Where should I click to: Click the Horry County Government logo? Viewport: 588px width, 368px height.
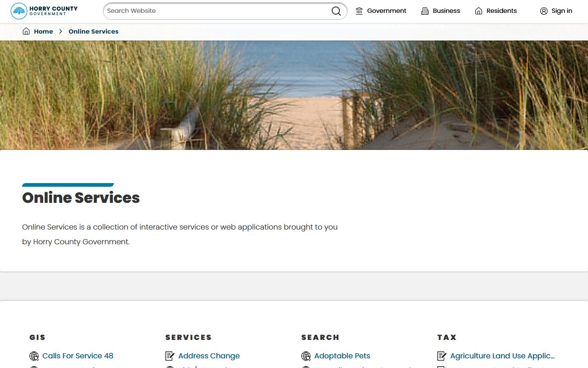tap(44, 11)
